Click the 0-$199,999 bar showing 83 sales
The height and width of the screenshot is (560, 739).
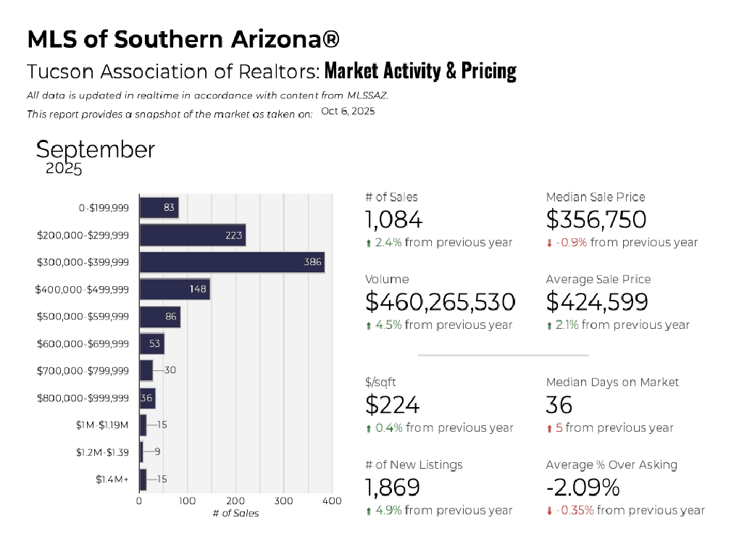point(158,208)
